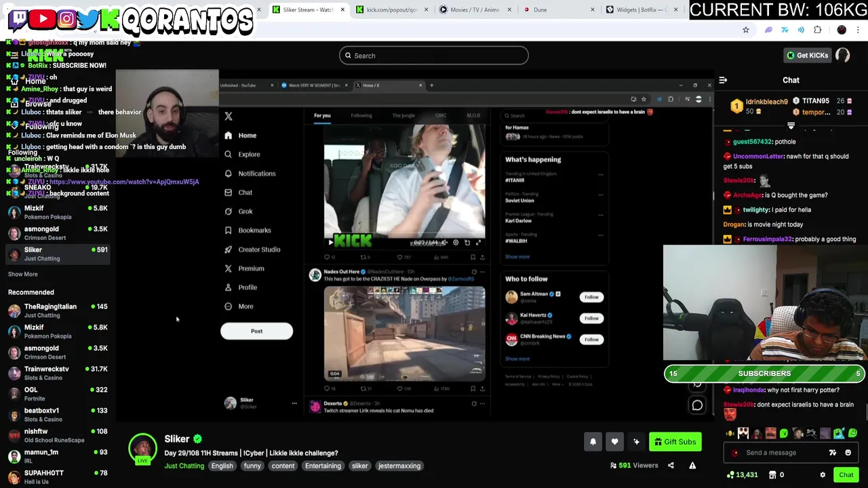This screenshot has height=488, width=868.
Task: Open the Chrome three-dot menu
Action: (x=859, y=30)
